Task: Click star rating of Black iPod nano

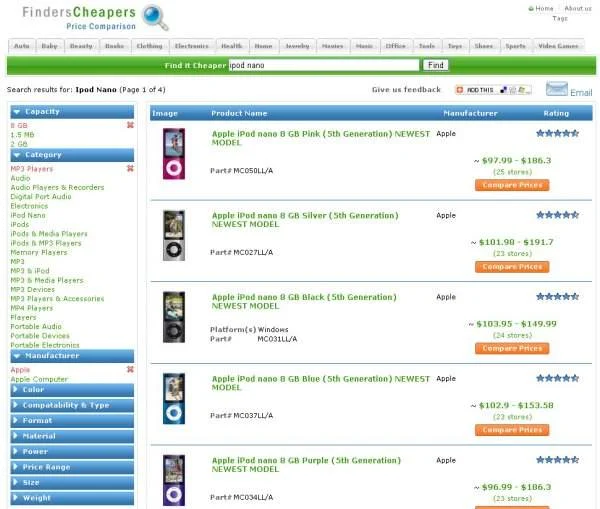Action: tap(557, 297)
